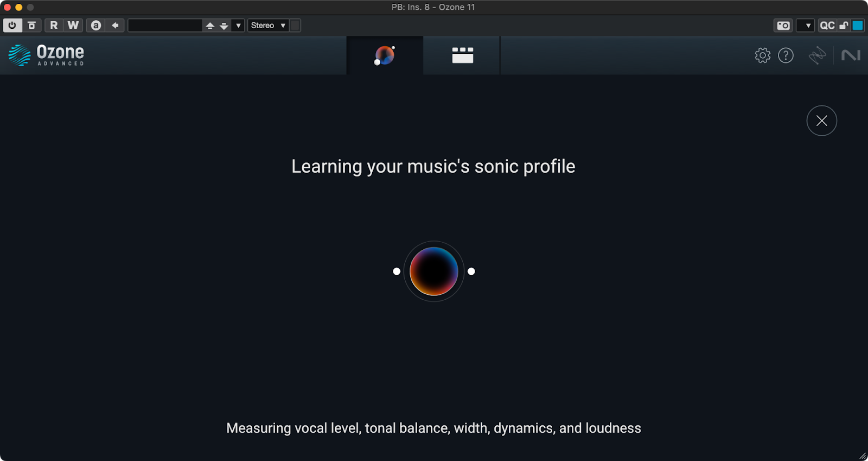Load the previous preset with up arrow
This screenshot has width=868, height=461.
point(210,26)
